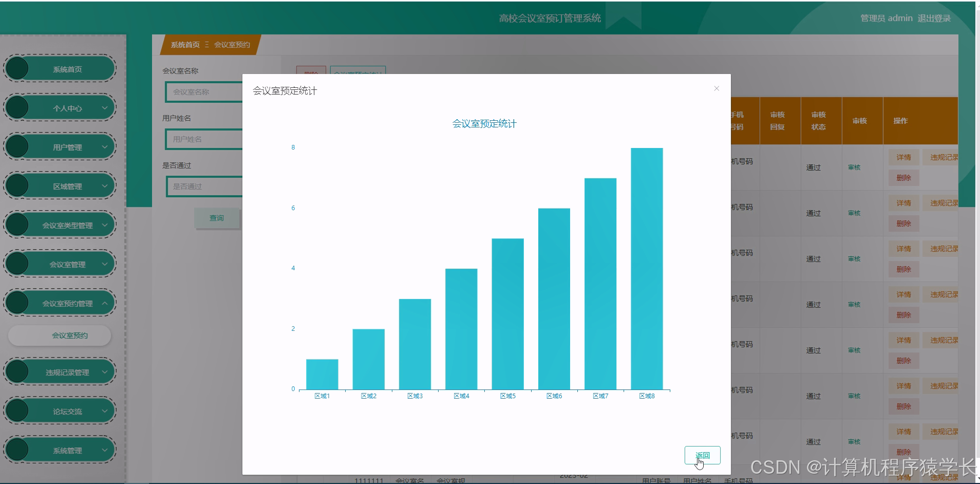Expand 会议室管理 sidebar menu
Image resolution: width=980 pixels, height=484 pixels.
(60, 264)
